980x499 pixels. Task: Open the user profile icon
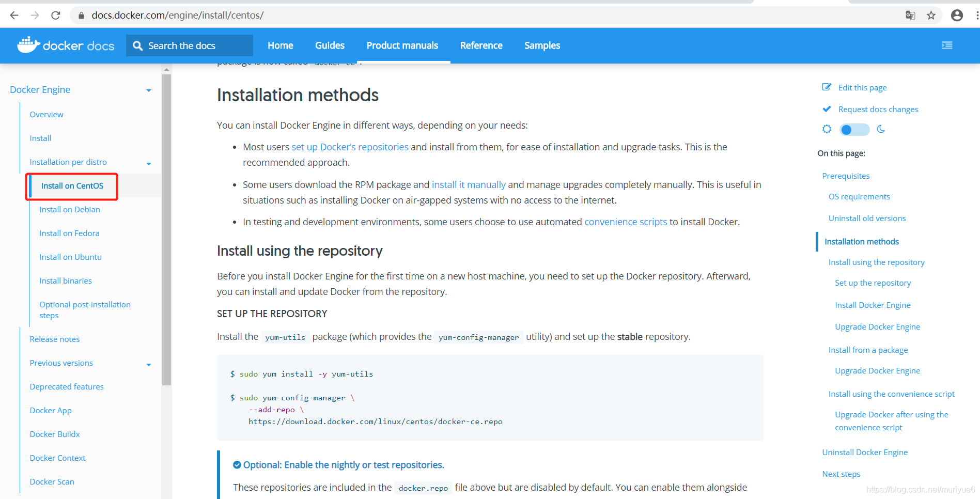pyautogui.click(x=957, y=15)
